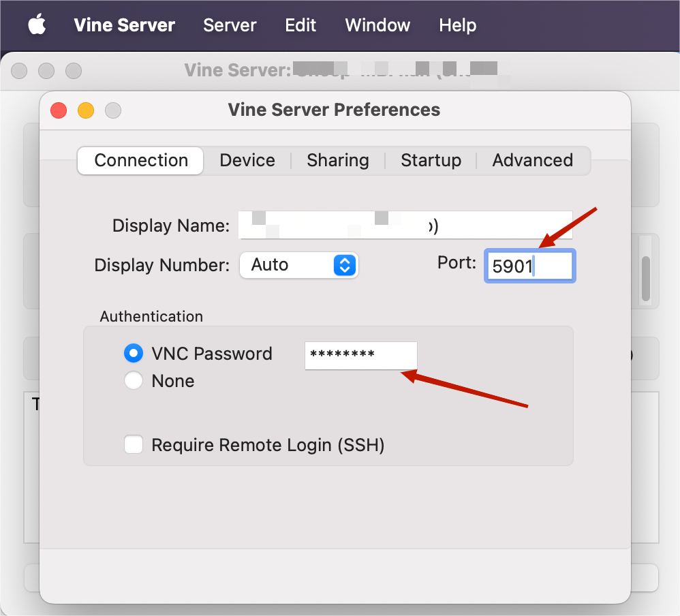The height and width of the screenshot is (616, 680).
Task: Open the Sharing tab
Action: click(x=338, y=161)
